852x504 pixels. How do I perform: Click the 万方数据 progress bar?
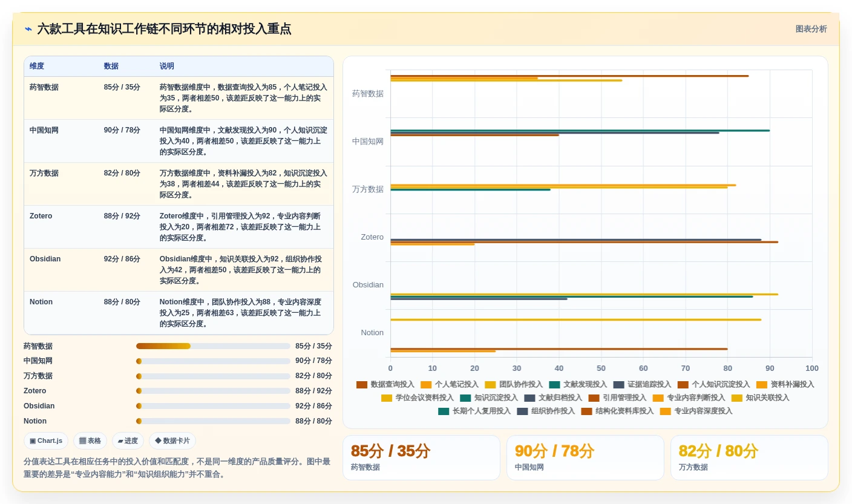coord(213,376)
